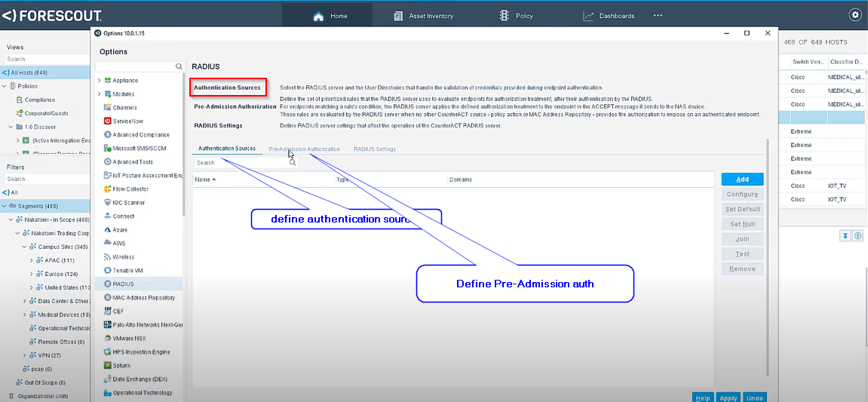Click the Undo button
Viewport: 868px width, 402px height.
pyautogui.click(x=755, y=397)
